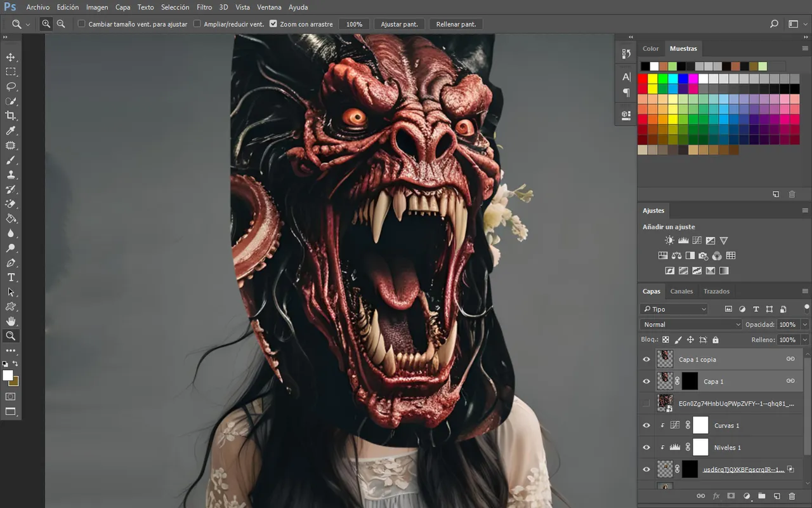Viewport: 812px width, 508px height.
Task: Select the Horizontal Type tool
Action: [11, 277]
